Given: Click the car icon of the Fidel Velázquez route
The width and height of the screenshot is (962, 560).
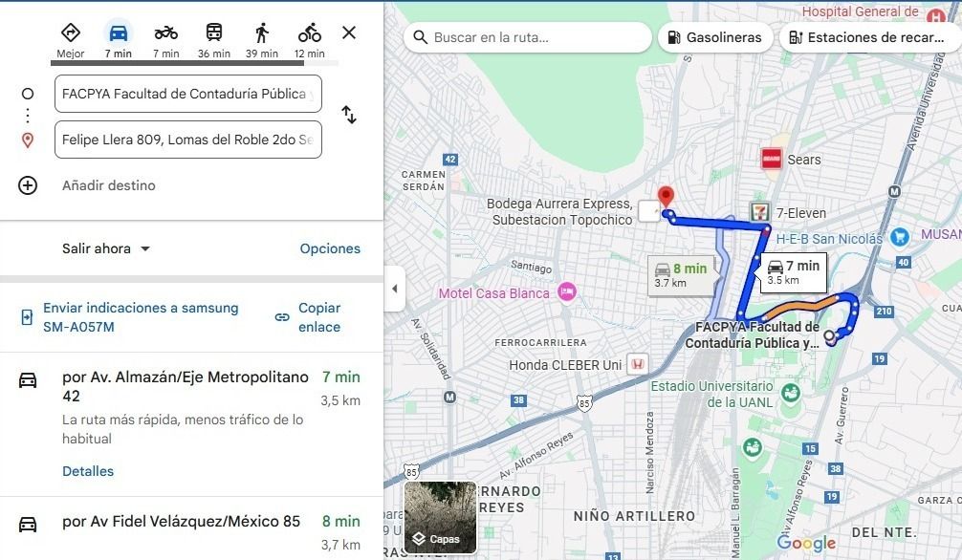Looking at the screenshot, I should (28, 525).
